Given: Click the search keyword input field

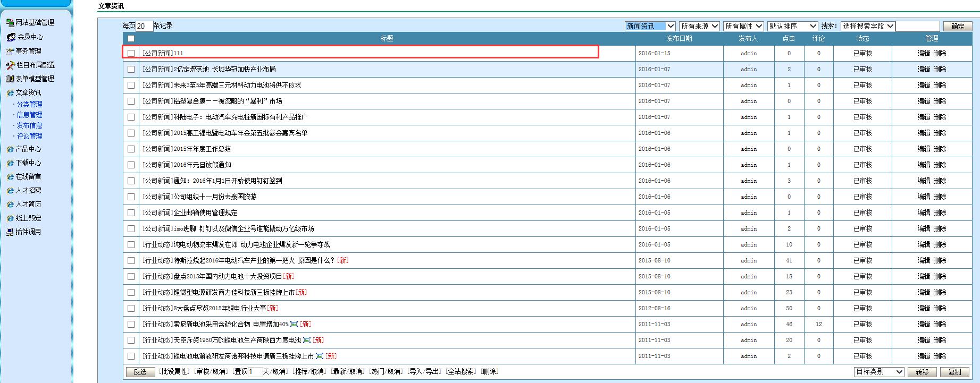Looking at the screenshot, I should click(918, 26).
